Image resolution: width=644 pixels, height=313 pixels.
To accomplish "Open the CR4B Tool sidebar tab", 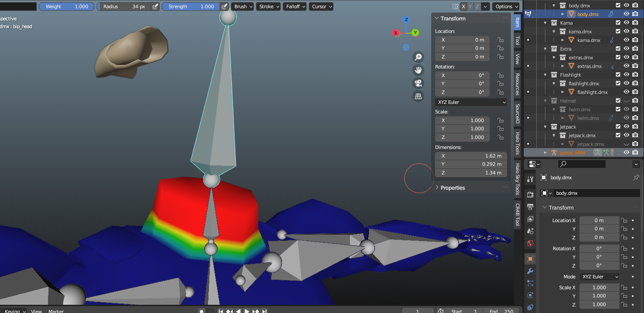I will [517, 214].
